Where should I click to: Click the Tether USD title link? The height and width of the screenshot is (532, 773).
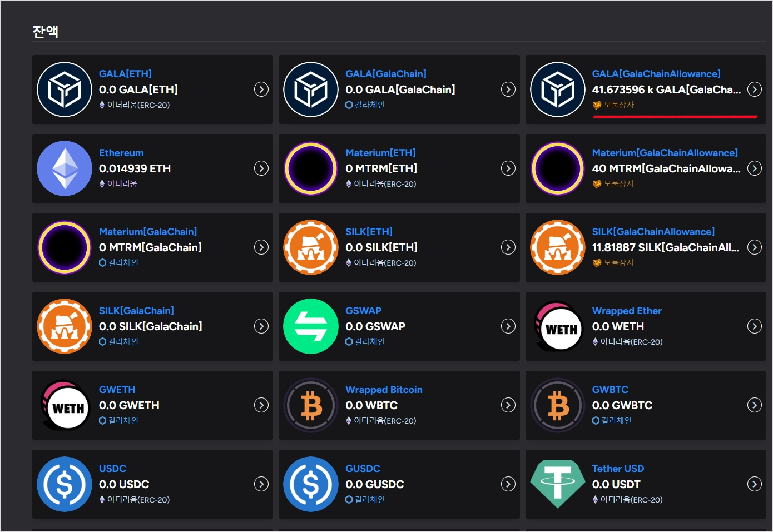618,469
